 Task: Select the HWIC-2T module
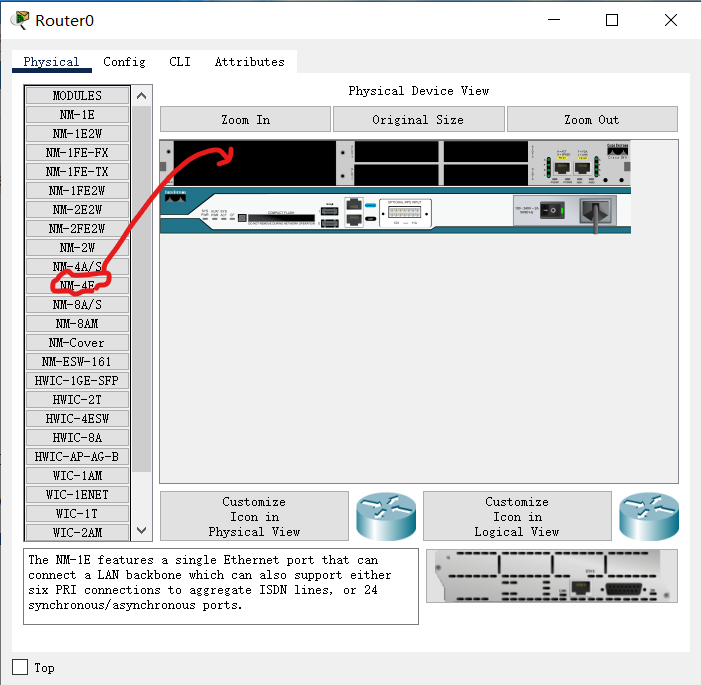(x=77, y=400)
